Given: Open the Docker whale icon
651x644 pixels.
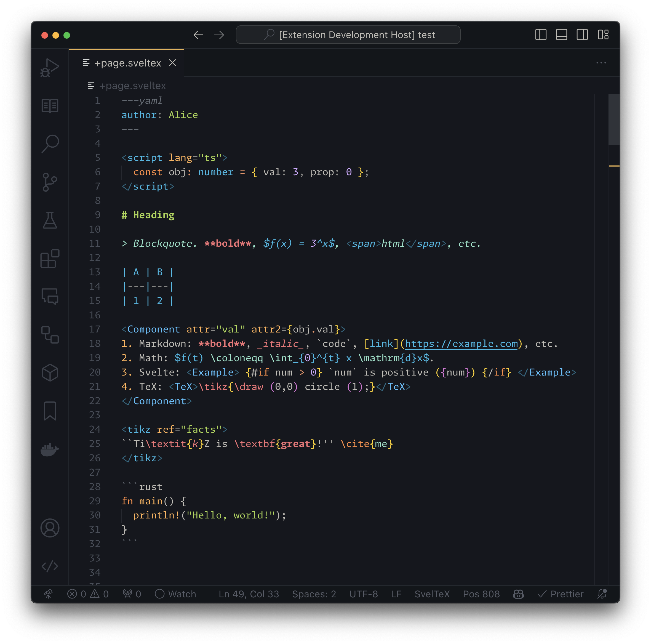Looking at the screenshot, I should click(x=50, y=449).
